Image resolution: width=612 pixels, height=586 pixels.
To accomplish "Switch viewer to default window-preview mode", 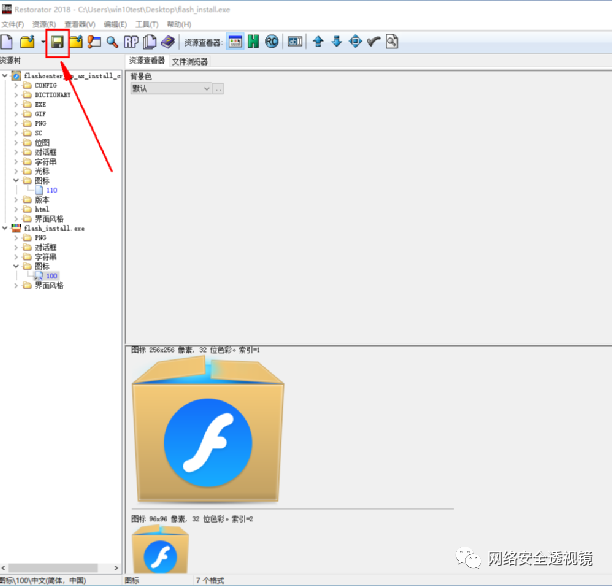I will click(x=235, y=42).
